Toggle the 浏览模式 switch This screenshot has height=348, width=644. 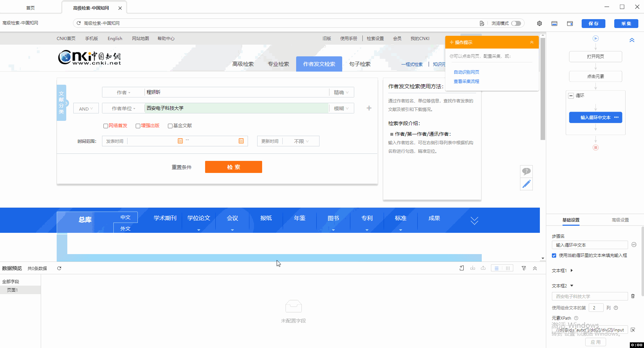516,23
